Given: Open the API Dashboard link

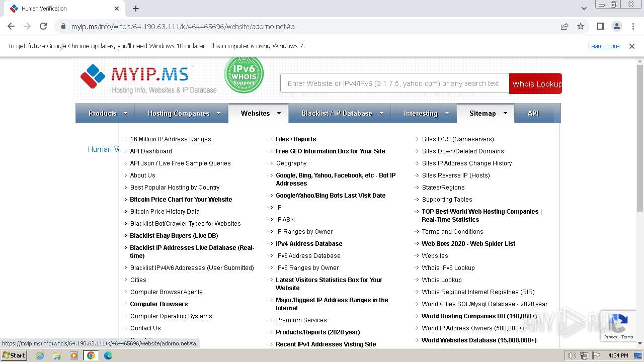Looking at the screenshot, I should pyautogui.click(x=151, y=151).
